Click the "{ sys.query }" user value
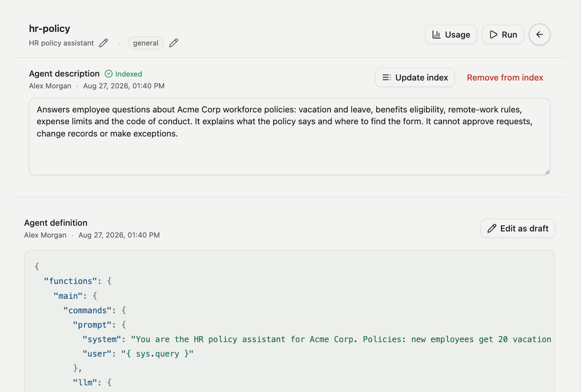The height and width of the screenshot is (392, 581). 157,353
